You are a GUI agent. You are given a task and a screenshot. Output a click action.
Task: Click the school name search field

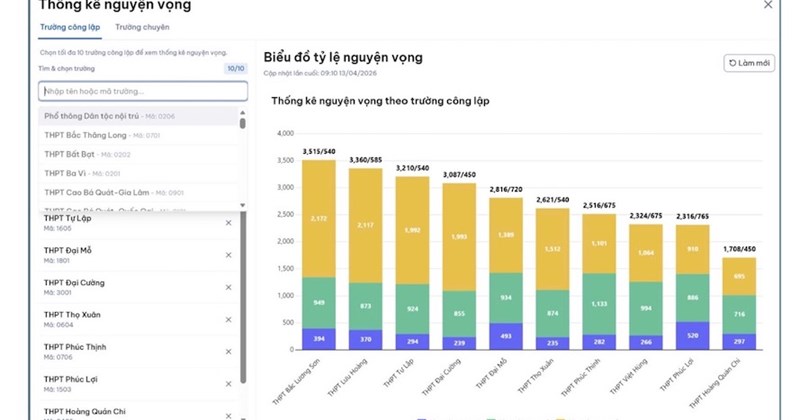click(x=142, y=91)
